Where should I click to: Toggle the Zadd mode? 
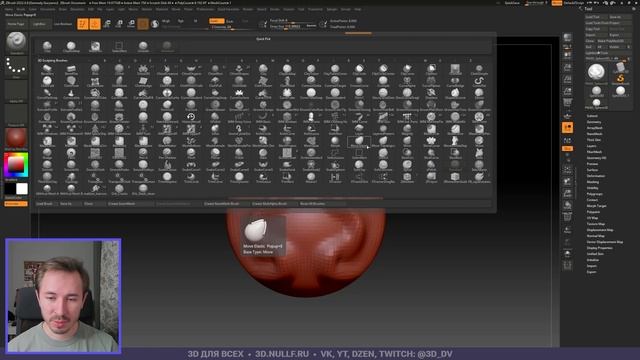216,21
